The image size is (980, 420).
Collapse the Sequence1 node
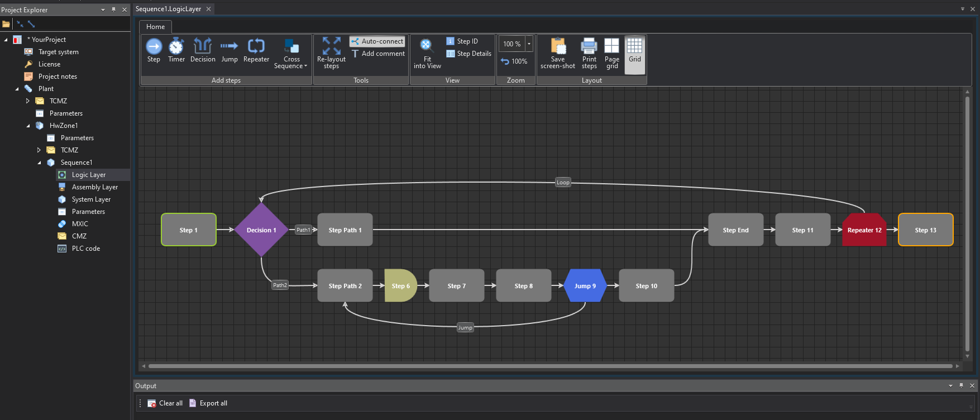[x=39, y=163]
